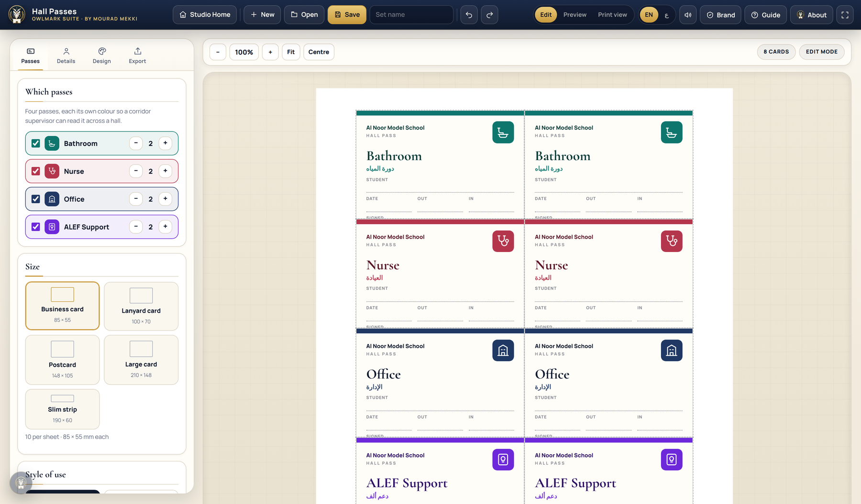Viewport: 861px width, 504px height.
Task: Select Slim strip size 190 × 60
Action: pyautogui.click(x=63, y=409)
